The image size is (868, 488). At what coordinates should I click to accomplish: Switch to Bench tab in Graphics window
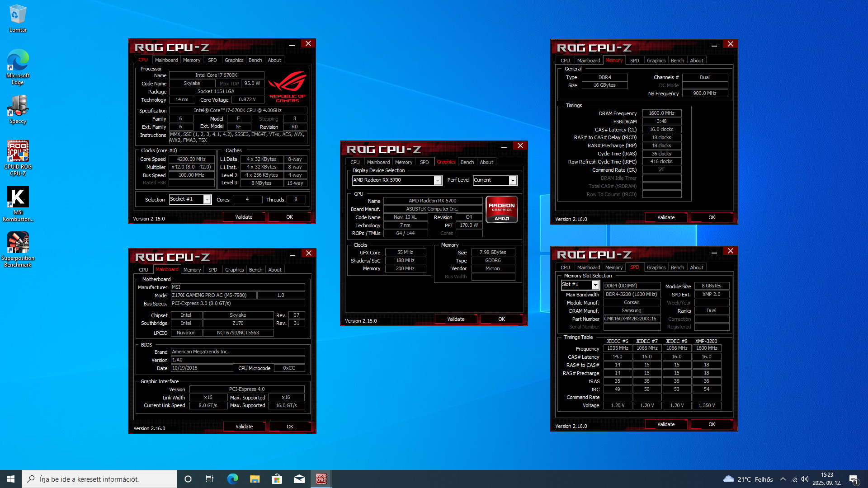(x=467, y=162)
